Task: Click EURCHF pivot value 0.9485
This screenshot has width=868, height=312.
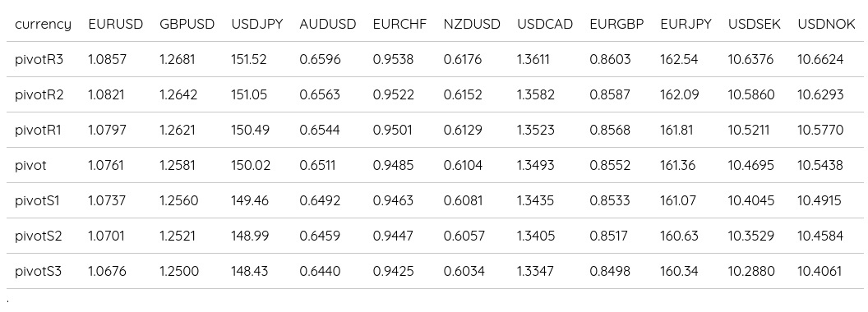Action: click(x=393, y=165)
